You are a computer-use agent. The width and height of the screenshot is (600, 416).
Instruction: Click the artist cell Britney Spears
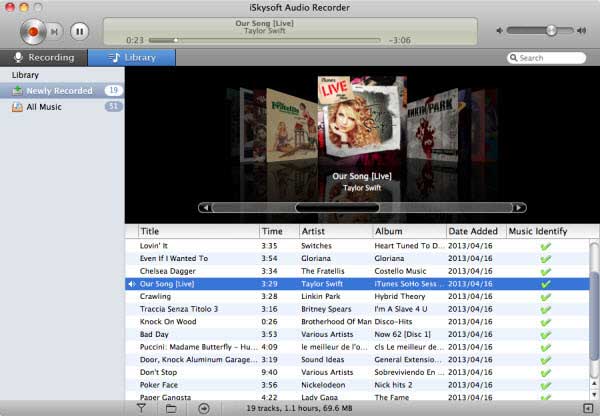pos(326,309)
